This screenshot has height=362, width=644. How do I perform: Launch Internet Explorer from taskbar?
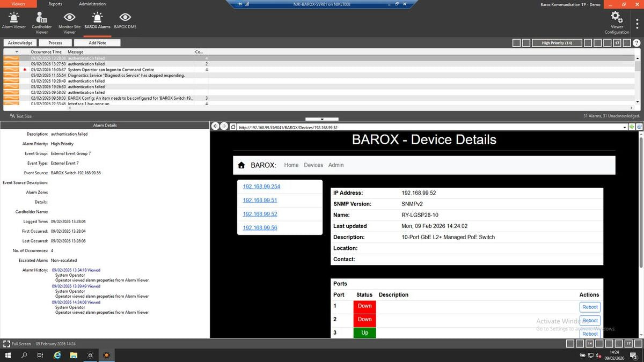pyautogui.click(x=57, y=355)
